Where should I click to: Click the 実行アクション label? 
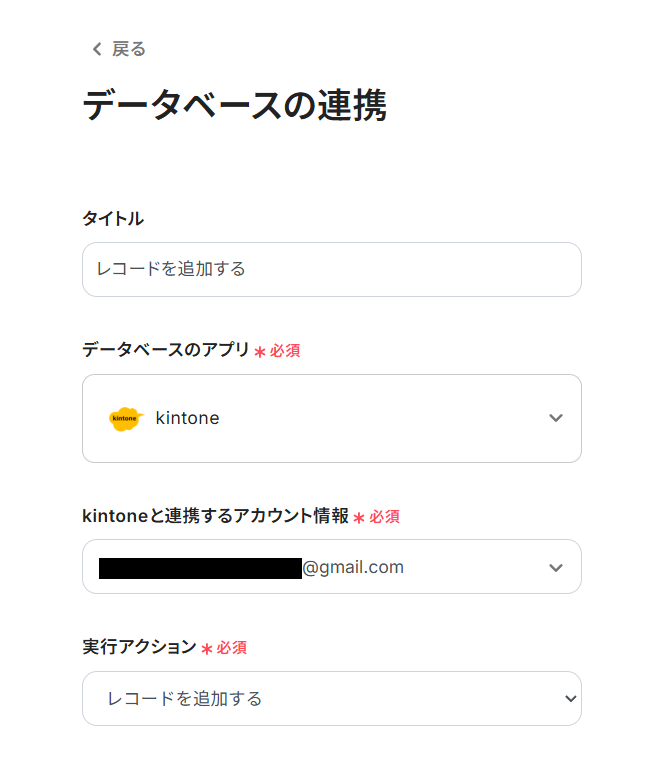(x=139, y=647)
